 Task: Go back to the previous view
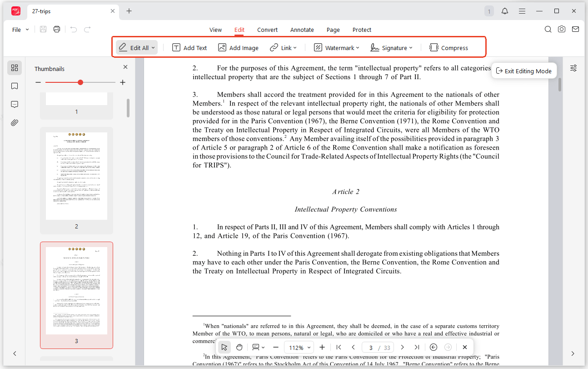434,347
